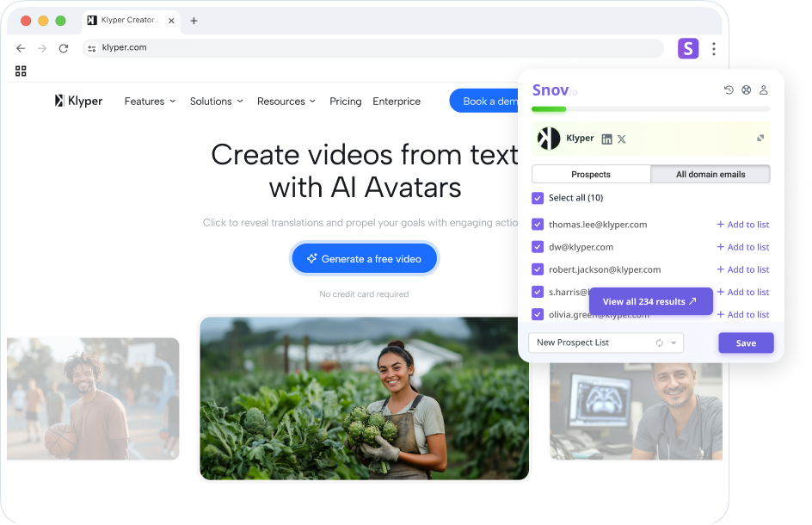Open Klyper's LinkedIn page icon
This screenshot has height=525, width=812.
coord(606,139)
